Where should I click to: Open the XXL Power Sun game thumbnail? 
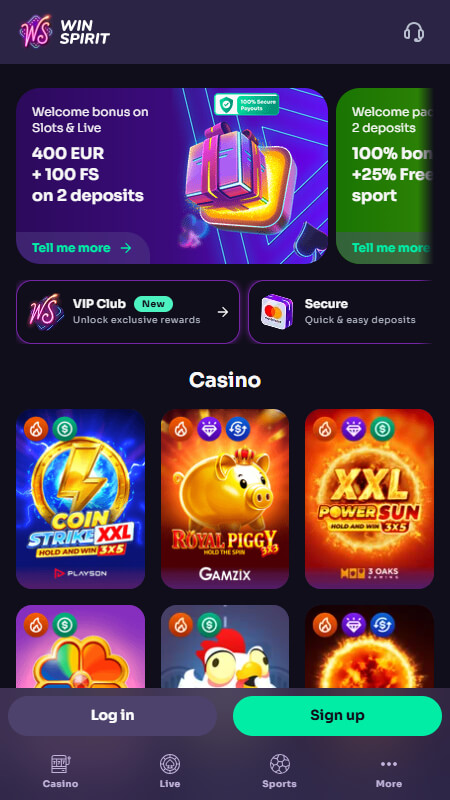click(369, 498)
